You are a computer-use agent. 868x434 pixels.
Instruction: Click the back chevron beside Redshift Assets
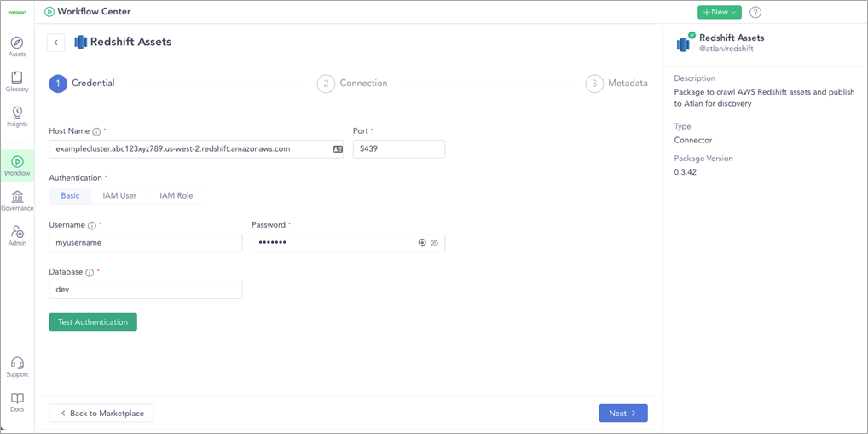tap(56, 43)
